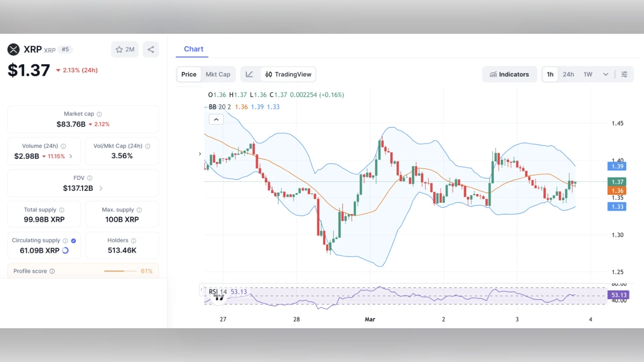Image resolution: width=644 pixels, height=362 pixels.
Task: Add XRP to watchlist via star icon
Action: (119, 49)
